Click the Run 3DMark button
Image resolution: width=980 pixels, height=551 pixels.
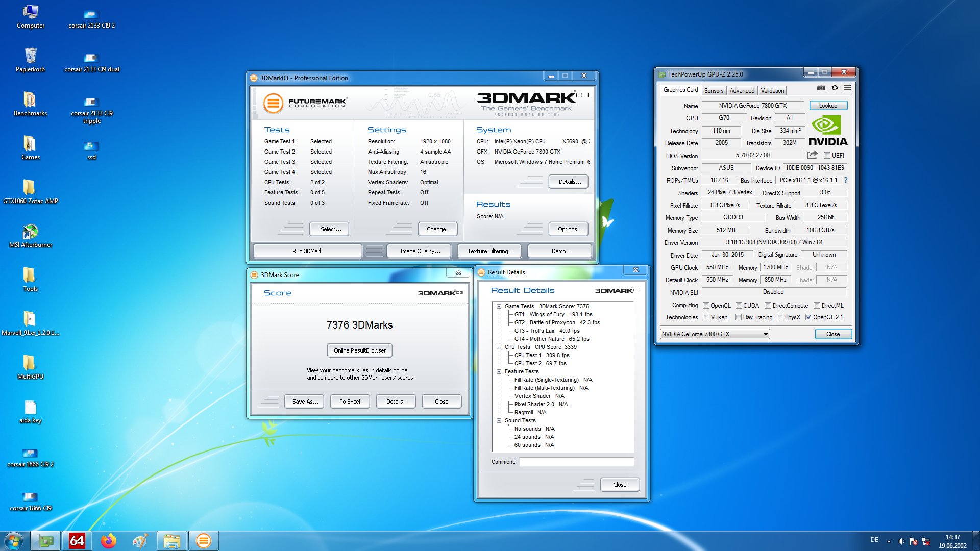(307, 251)
